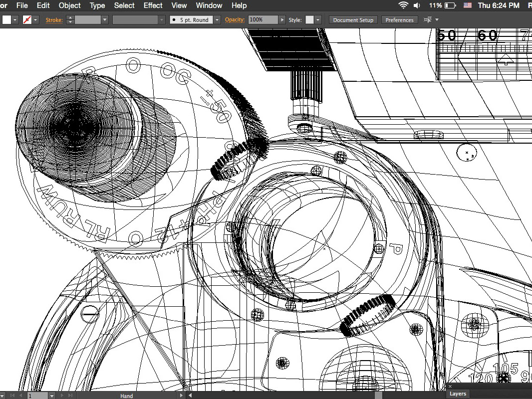Click the artboard number field

point(37,396)
